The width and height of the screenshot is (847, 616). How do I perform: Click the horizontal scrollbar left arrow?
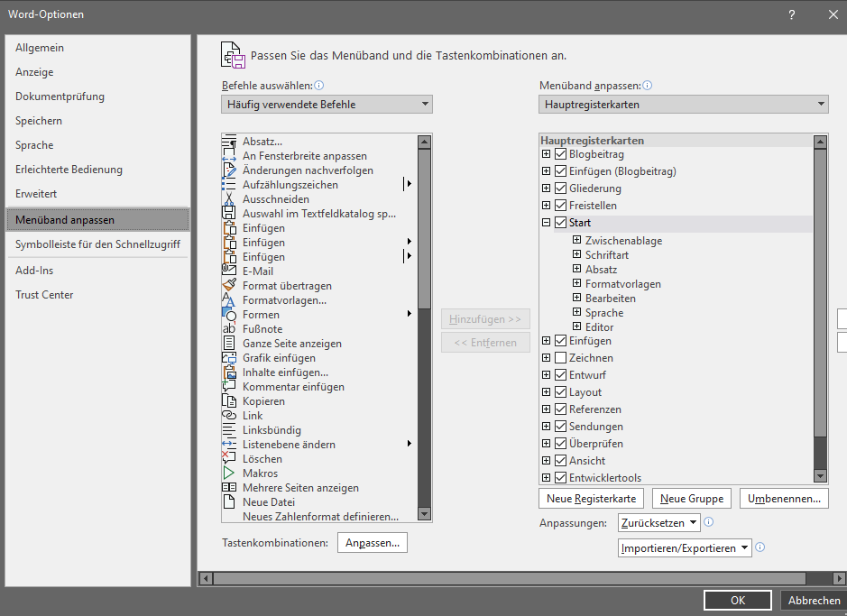[x=206, y=579]
